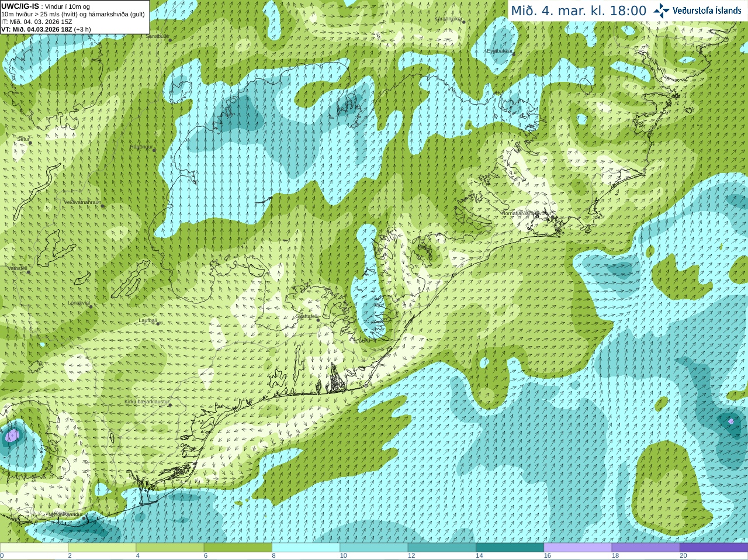Click the 16–18 m/s lavender legend swatch
Viewport: 748px width, 560px height.
point(577,548)
